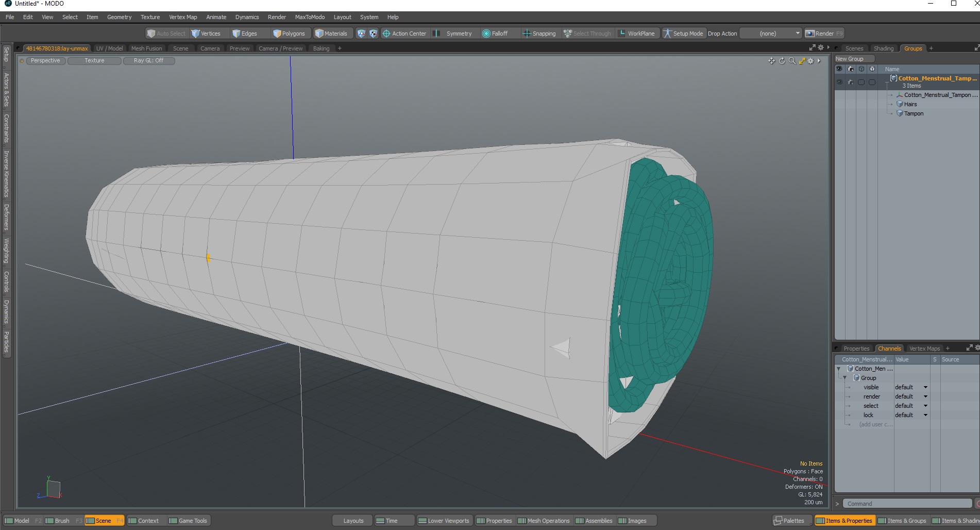
Task: Open the Geometry menu
Action: [x=119, y=17]
